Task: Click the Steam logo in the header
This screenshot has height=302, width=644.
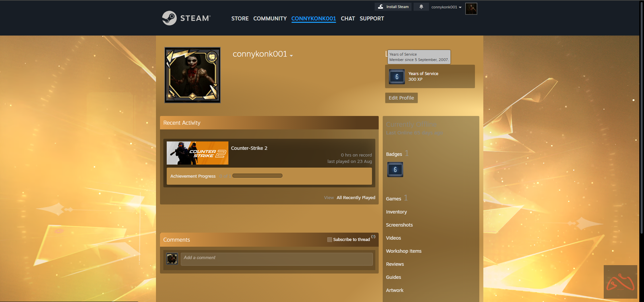Action: (186, 18)
